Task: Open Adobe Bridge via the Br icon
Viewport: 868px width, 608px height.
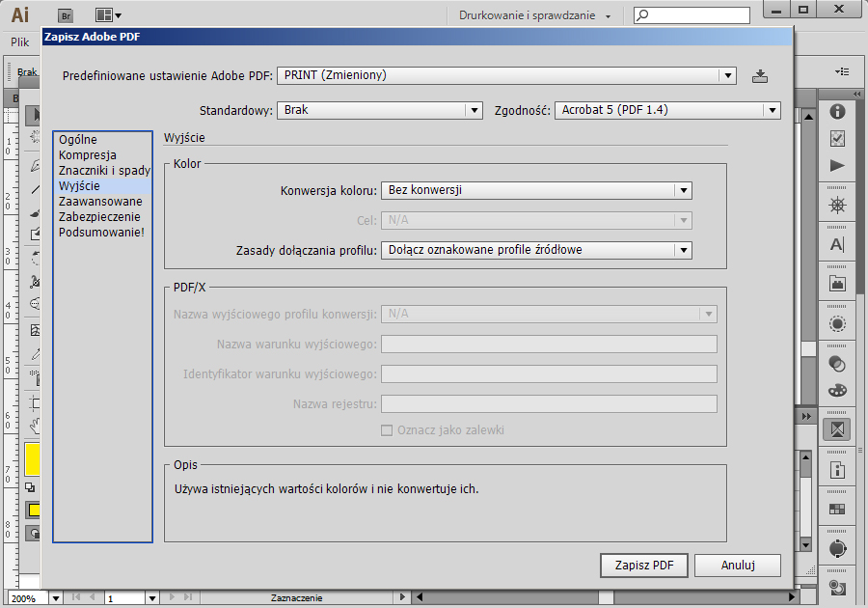Action: coord(66,15)
